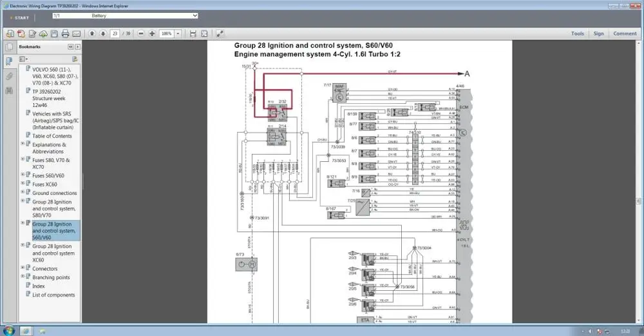Open the Comment pane
This screenshot has height=336, width=644.
(x=625, y=34)
